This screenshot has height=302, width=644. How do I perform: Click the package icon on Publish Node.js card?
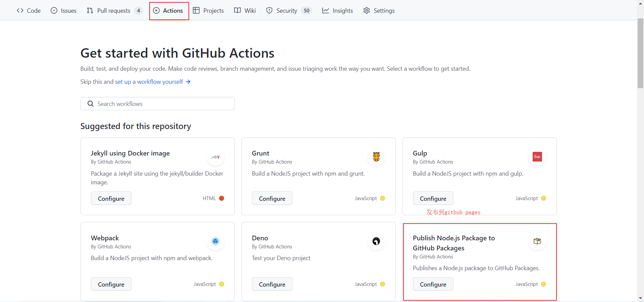point(537,241)
